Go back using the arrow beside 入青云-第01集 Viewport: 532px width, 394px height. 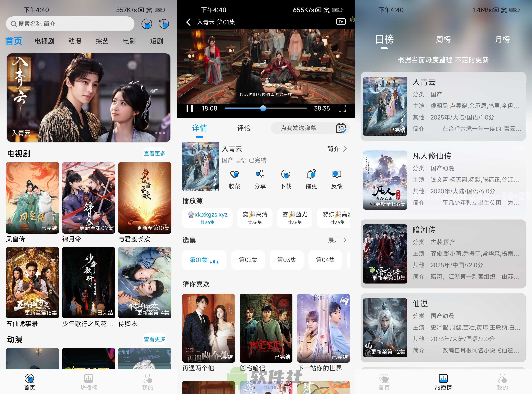click(x=188, y=22)
